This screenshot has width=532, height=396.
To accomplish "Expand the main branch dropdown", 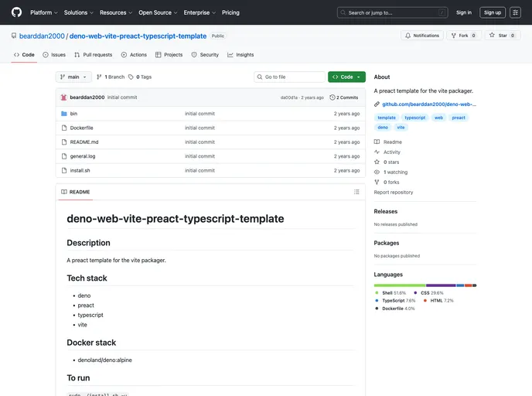I will click(73, 77).
